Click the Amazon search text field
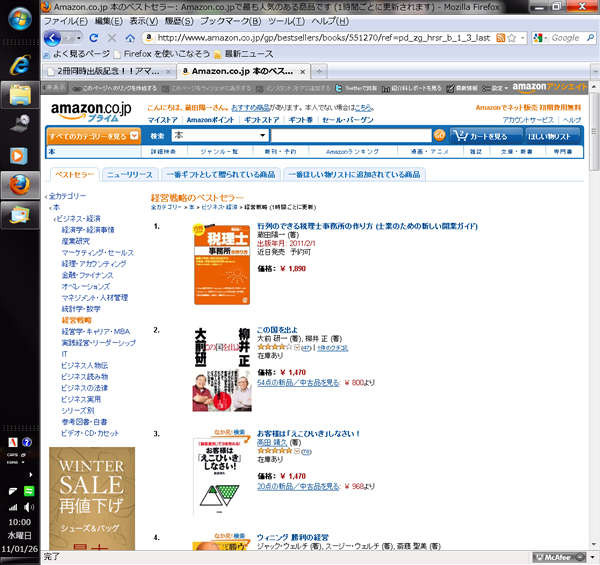Viewport: 600px width, 565px height. pos(351,135)
